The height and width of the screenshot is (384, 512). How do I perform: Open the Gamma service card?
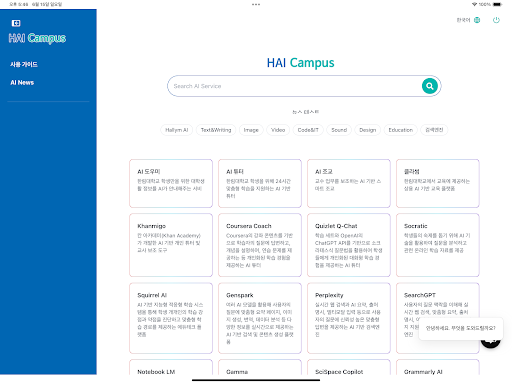[260, 367]
